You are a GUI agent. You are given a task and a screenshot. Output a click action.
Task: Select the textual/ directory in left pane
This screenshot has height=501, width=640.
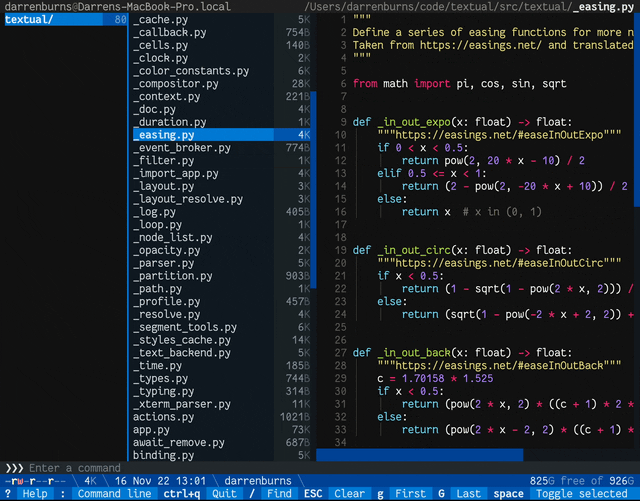pos(30,19)
